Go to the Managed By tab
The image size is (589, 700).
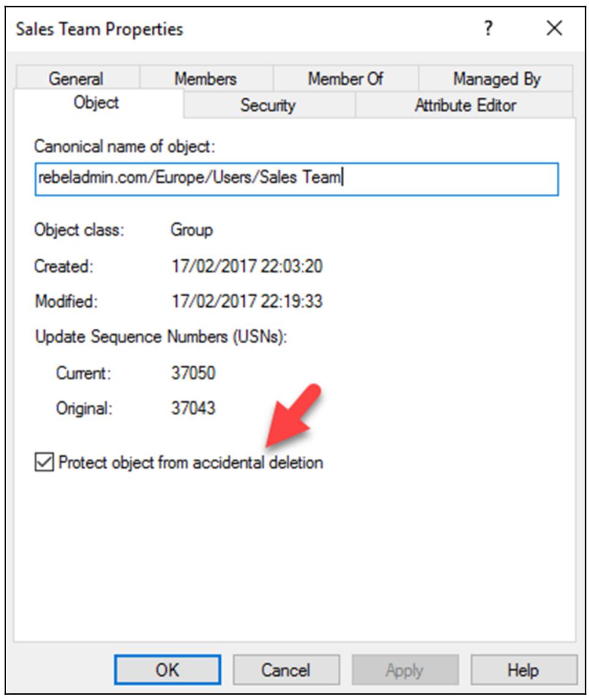pos(496,79)
